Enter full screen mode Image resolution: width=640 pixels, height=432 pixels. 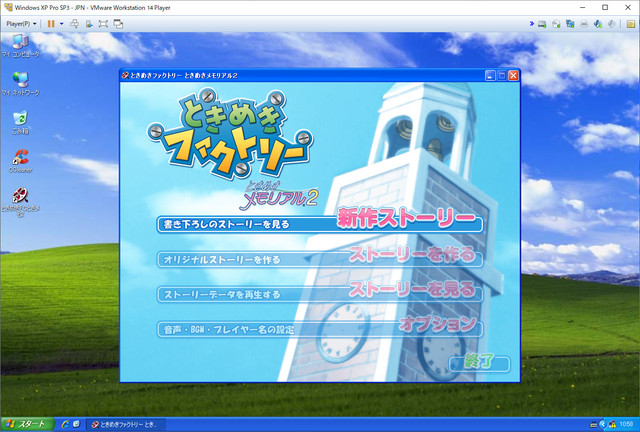point(103,24)
